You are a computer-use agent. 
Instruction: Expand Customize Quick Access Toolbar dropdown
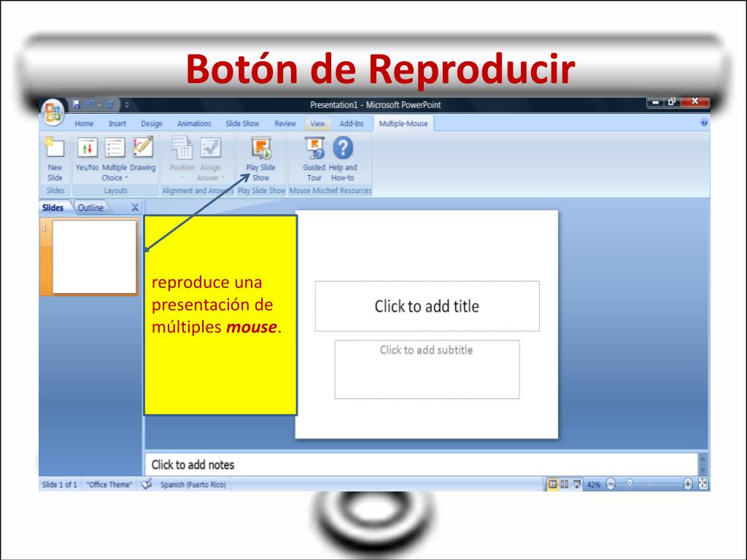coord(127,104)
